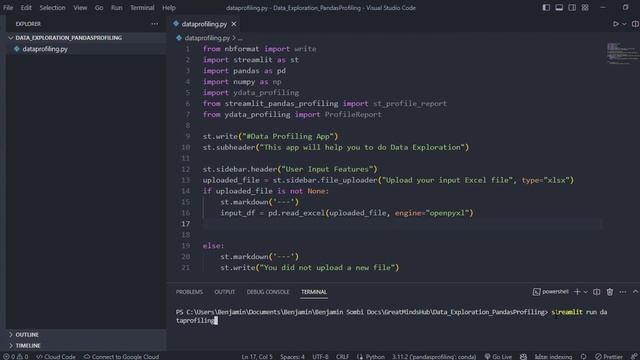Open the Run menu
Image resolution: width=640 pixels, height=360 pixels.
tap(116, 8)
